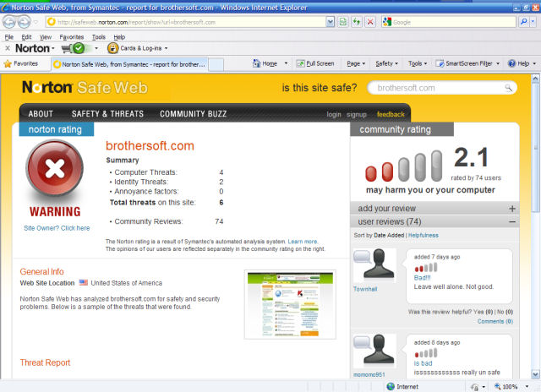Click the Learn more link

click(302, 242)
